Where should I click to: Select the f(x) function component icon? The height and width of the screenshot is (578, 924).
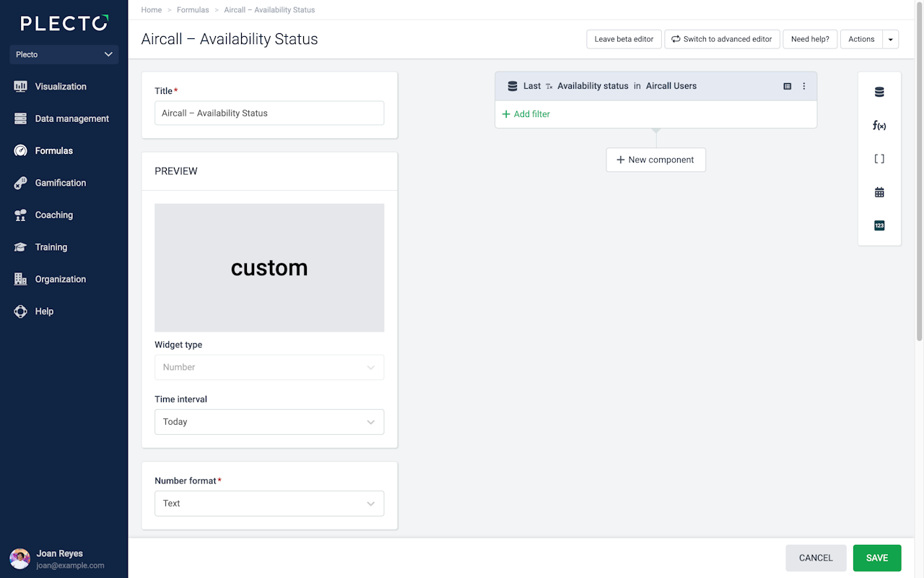point(879,126)
